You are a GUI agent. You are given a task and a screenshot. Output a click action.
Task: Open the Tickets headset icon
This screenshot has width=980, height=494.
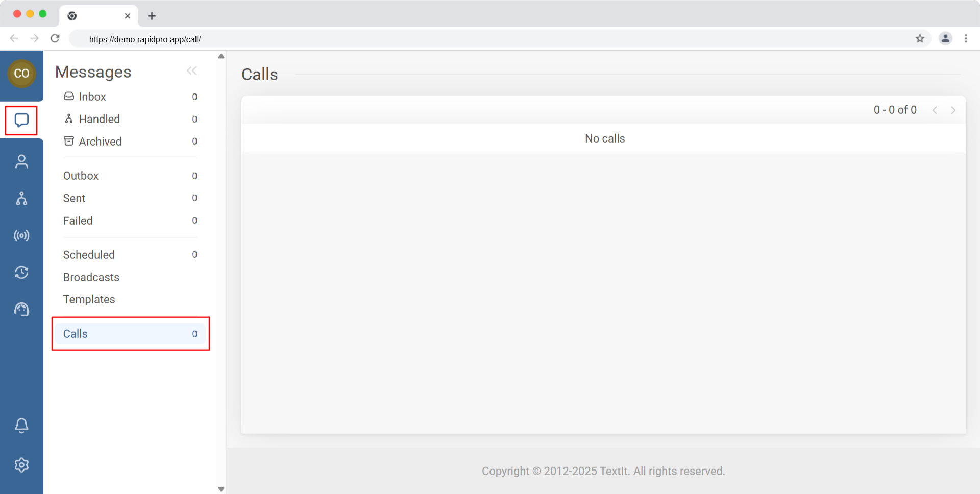tap(21, 309)
